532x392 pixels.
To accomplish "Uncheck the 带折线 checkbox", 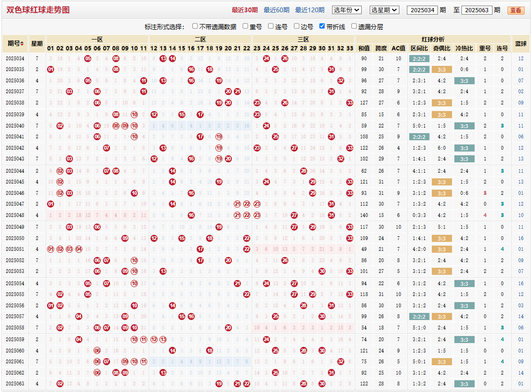I will tap(322, 26).
